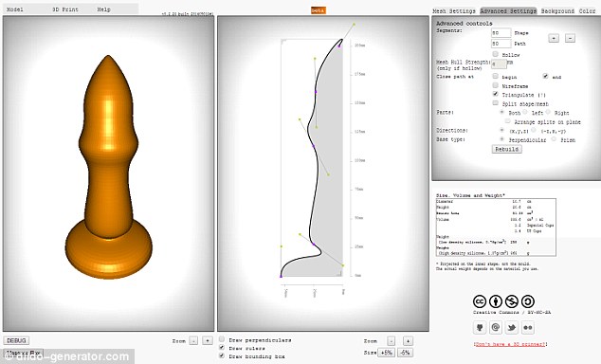Click the Path segments input field
601x364 pixels.
pos(501,44)
